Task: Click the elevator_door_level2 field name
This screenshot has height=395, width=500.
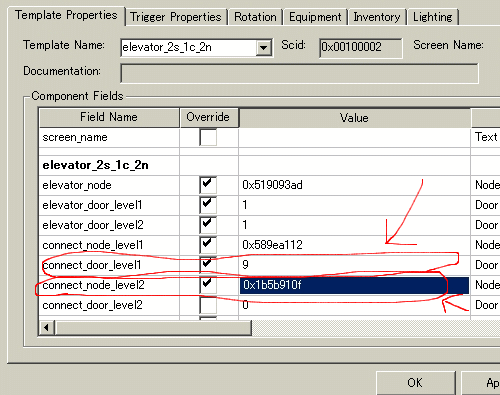Action: [x=109, y=225]
